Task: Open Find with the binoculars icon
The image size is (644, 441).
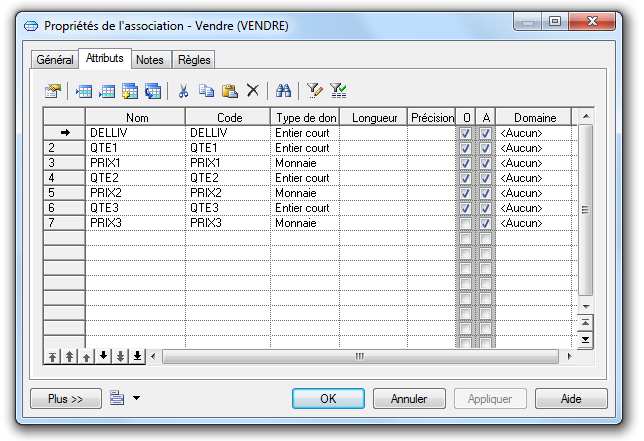Action: click(x=283, y=91)
